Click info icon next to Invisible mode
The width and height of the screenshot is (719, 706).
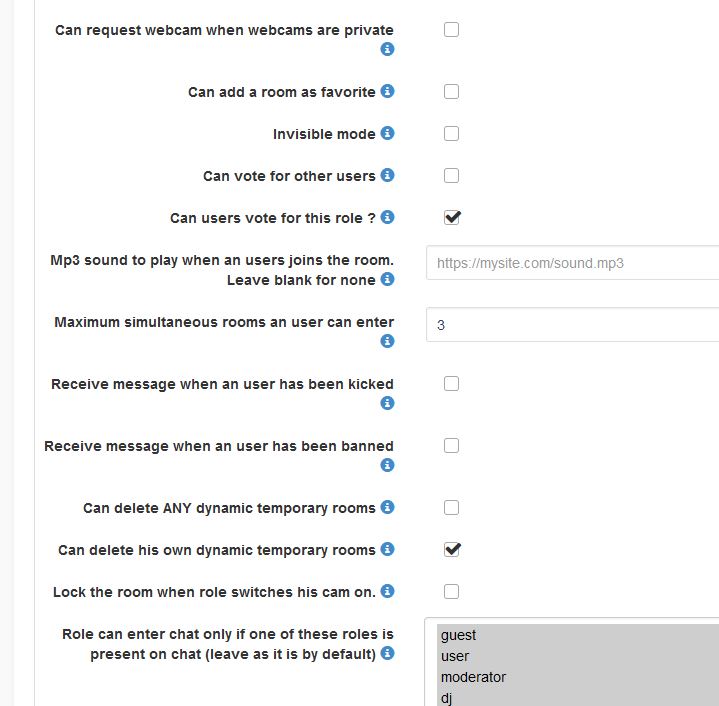pos(388,133)
